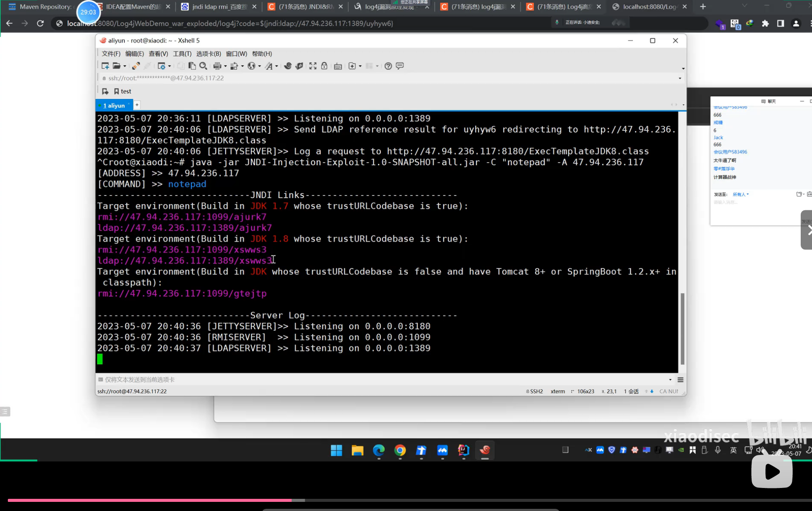
Task: Expand the file transfer dropdown arrow
Action: point(242,66)
